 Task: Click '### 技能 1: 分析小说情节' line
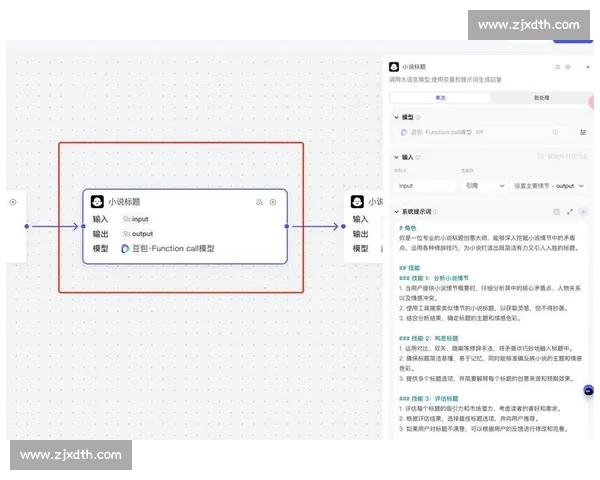click(434, 278)
